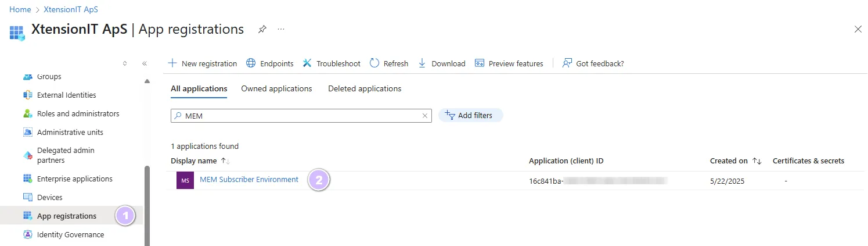Viewport: 868px width, 246px height.
Task: Open Enterprise applications in sidebar
Action: point(74,179)
